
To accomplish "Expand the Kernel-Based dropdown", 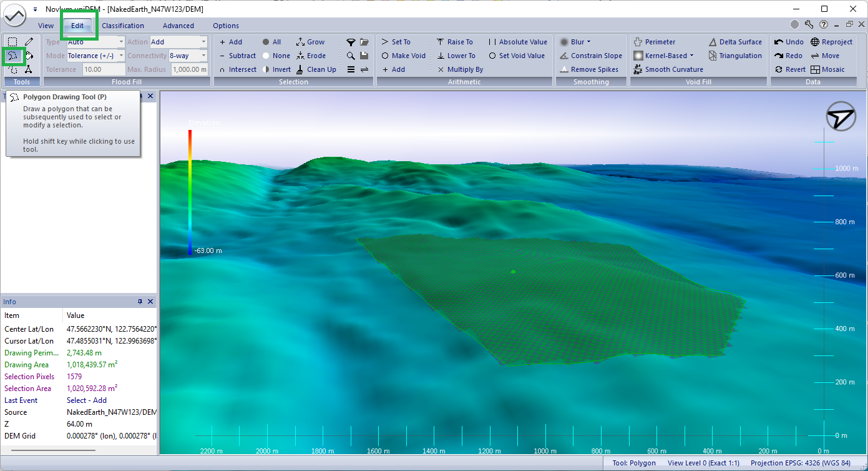I will [691, 56].
